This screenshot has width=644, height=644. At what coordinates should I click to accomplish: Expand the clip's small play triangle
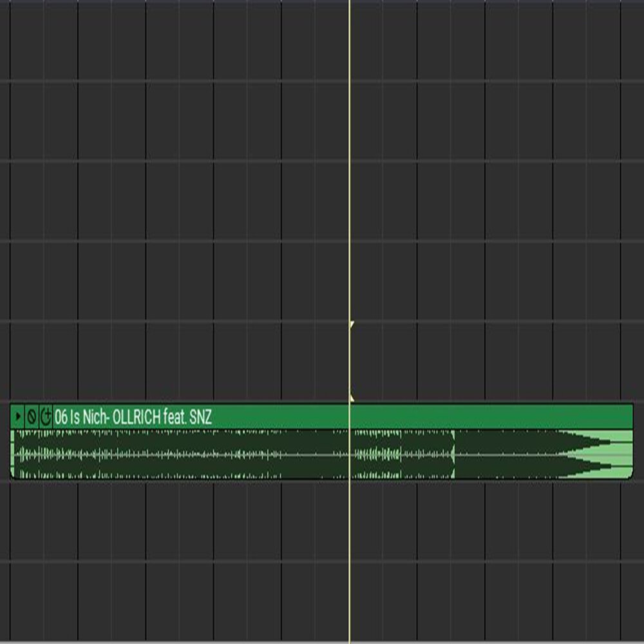[x=18, y=417]
